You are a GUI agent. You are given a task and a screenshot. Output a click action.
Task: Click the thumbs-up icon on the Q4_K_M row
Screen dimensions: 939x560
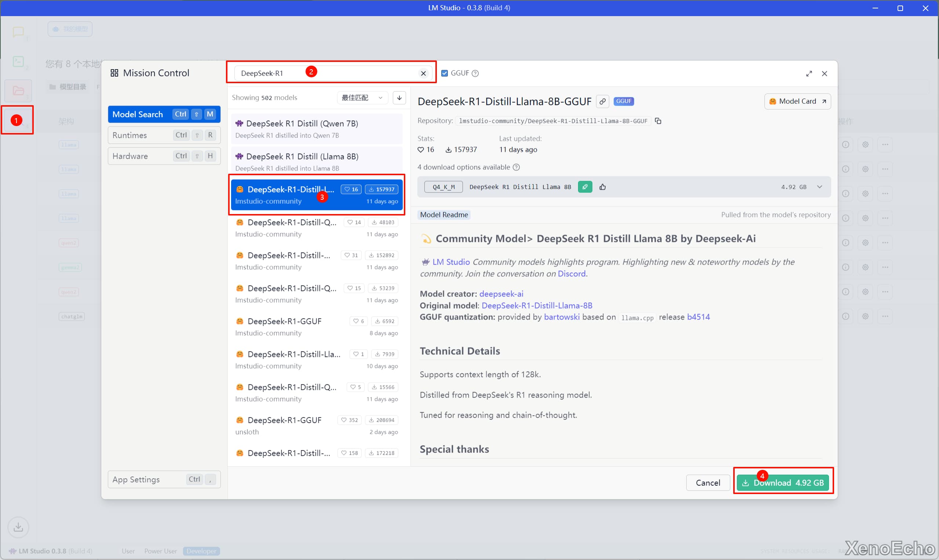pyautogui.click(x=603, y=187)
